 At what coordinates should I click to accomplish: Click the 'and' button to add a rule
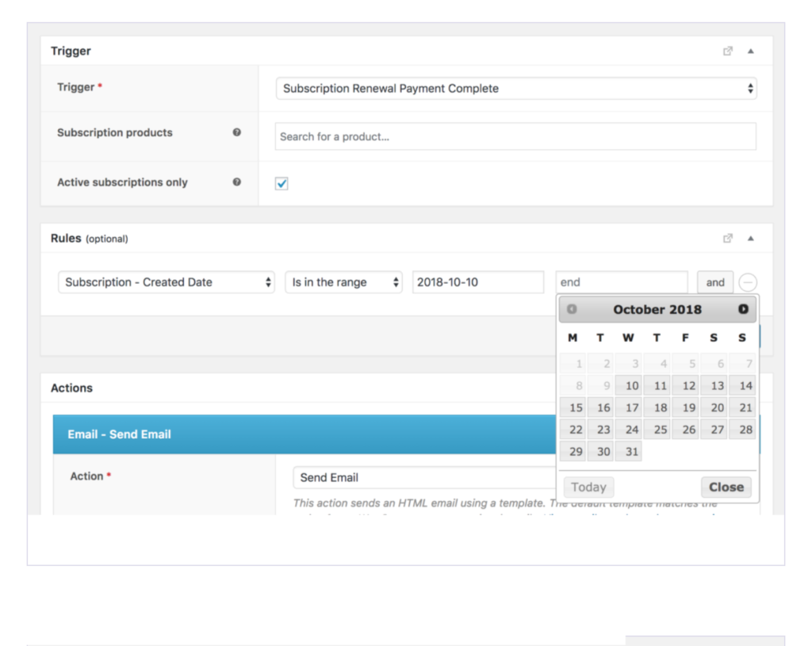pyautogui.click(x=714, y=281)
